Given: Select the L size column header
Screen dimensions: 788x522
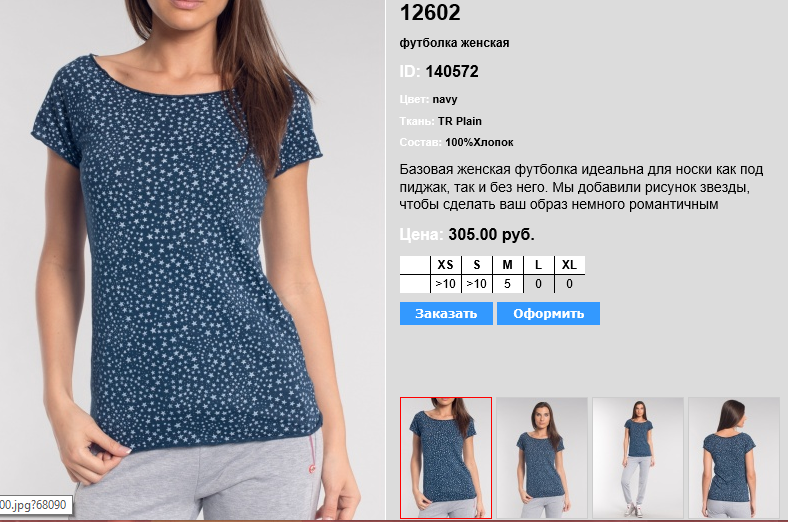Looking at the screenshot, I should click(538, 265).
